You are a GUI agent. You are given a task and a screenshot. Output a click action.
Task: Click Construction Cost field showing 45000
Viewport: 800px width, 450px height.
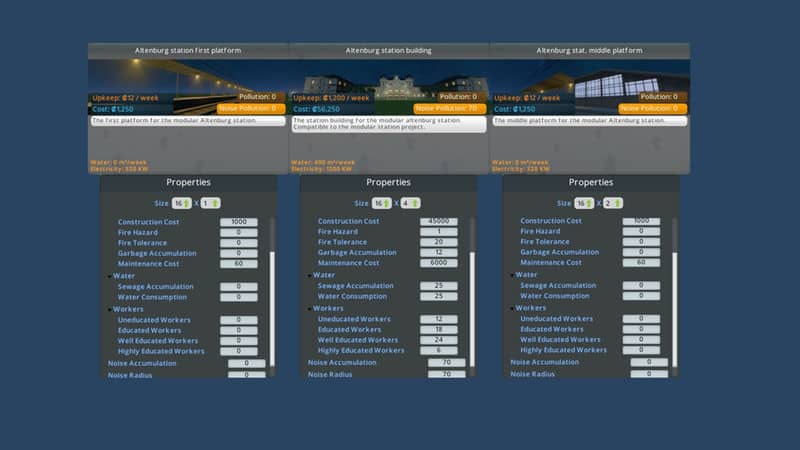point(439,222)
